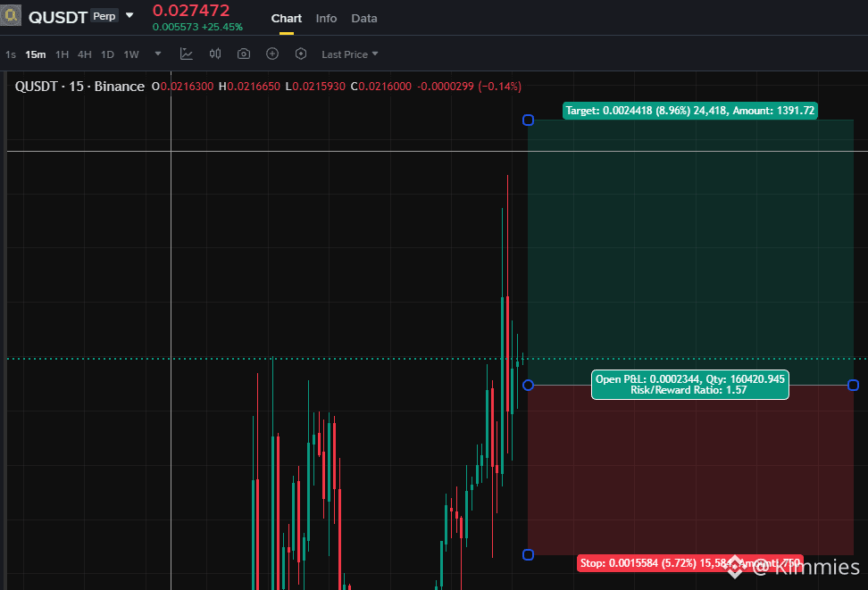
Task: Select the 4H timeframe
Action: (85, 54)
